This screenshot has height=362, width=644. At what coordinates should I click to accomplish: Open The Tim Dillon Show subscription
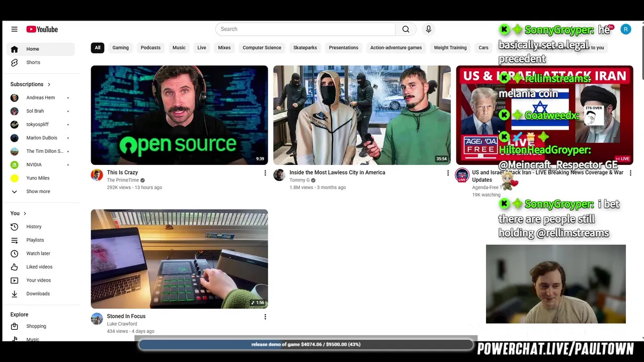pyautogui.click(x=41, y=151)
